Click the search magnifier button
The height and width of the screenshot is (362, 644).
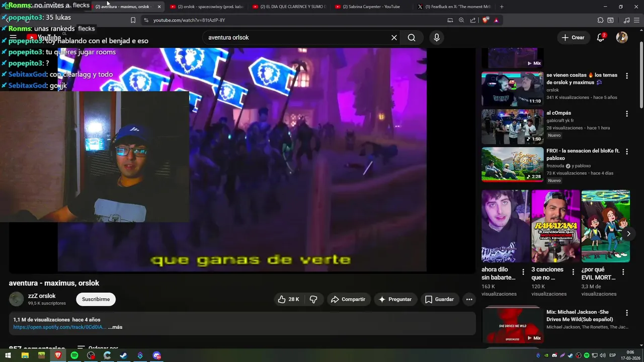pyautogui.click(x=412, y=38)
